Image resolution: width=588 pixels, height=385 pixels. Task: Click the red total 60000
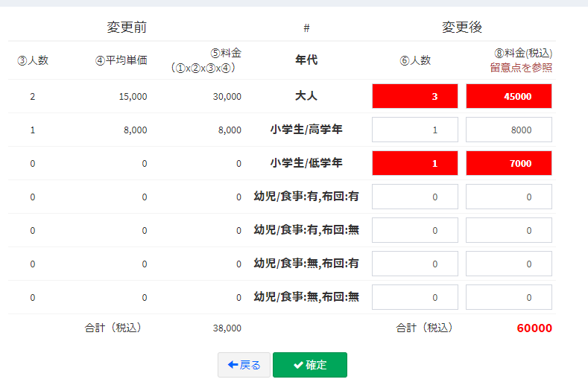click(534, 328)
